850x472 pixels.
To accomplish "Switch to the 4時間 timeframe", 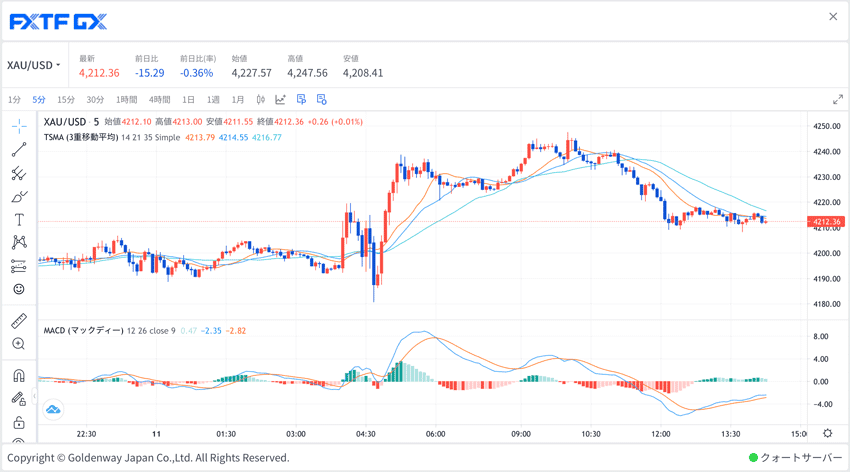I will 159,100.
